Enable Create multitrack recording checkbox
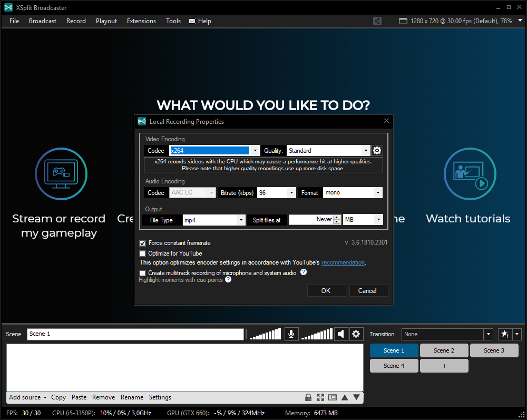527x420 pixels. [142, 273]
